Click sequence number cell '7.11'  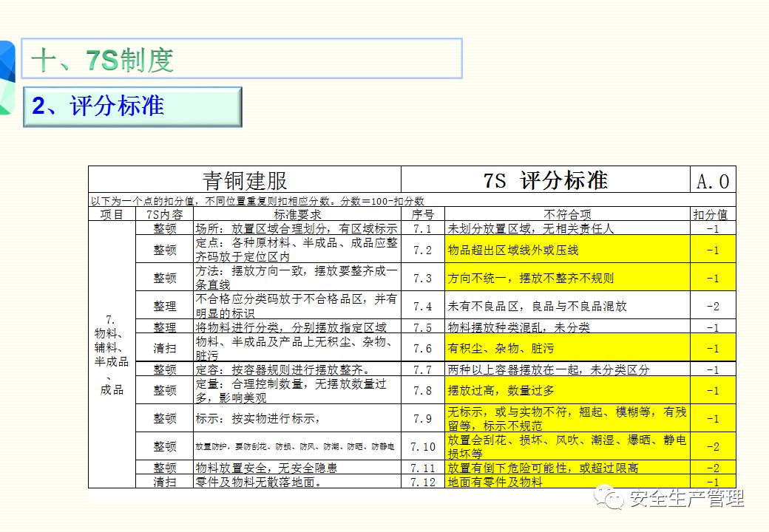pos(423,467)
